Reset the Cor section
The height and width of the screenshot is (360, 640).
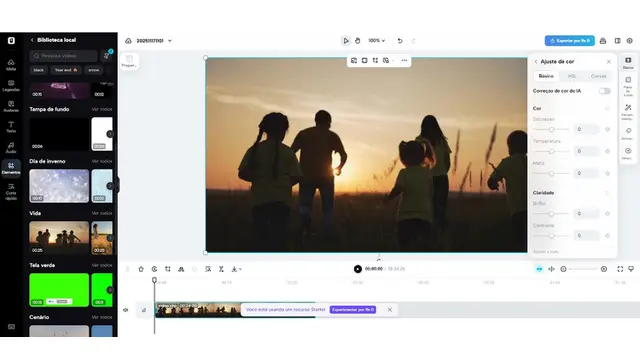pos(607,109)
